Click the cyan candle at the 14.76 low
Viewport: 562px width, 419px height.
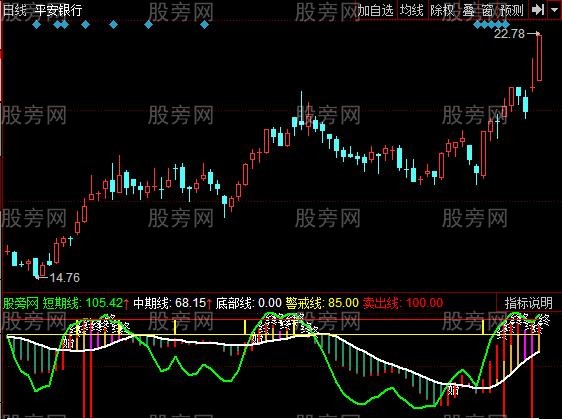[x=35, y=267]
